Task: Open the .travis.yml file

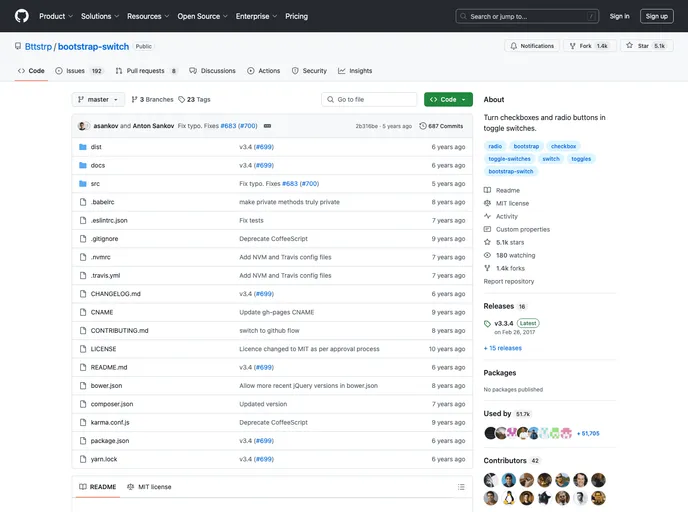Action: [105, 276]
